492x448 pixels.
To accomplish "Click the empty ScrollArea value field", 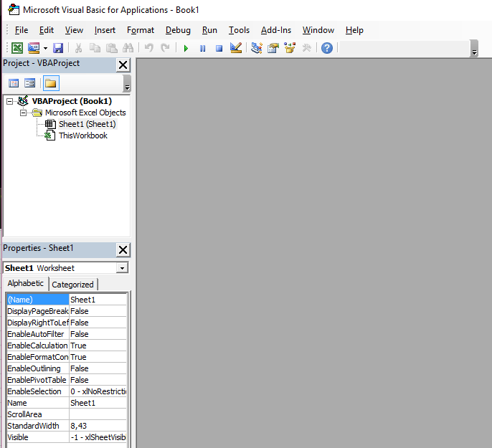I will coord(98,414).
